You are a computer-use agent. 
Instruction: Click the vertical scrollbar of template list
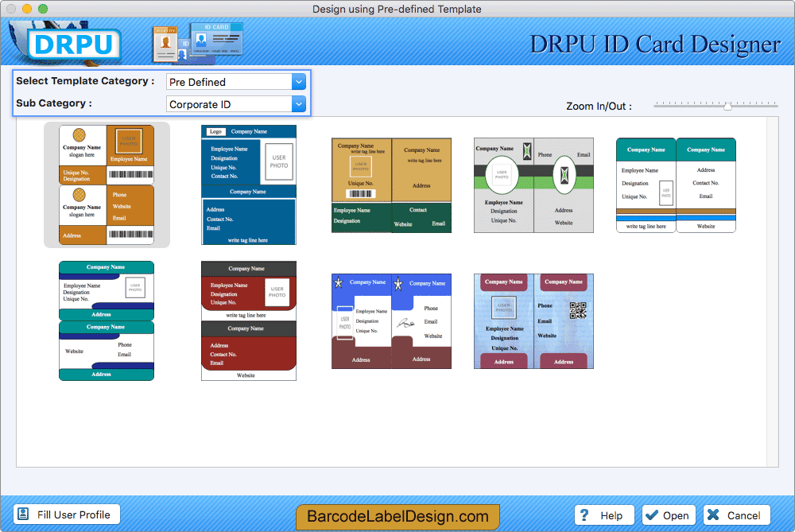tap(773, 292)
